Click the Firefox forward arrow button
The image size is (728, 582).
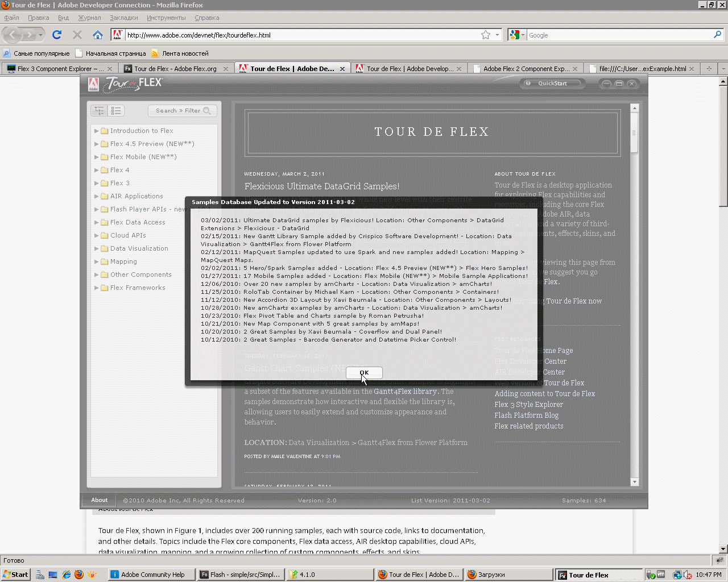(29, 35)
